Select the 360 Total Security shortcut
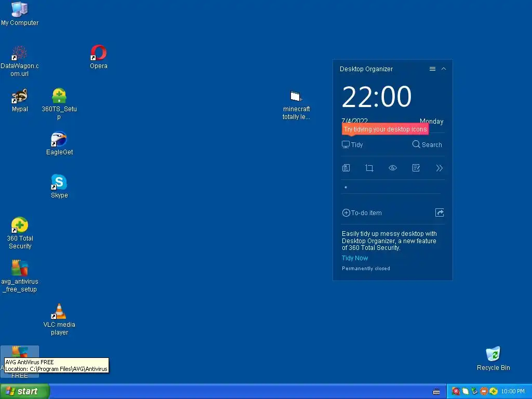The height and width of the screenshot is (399, 532). 20,233
